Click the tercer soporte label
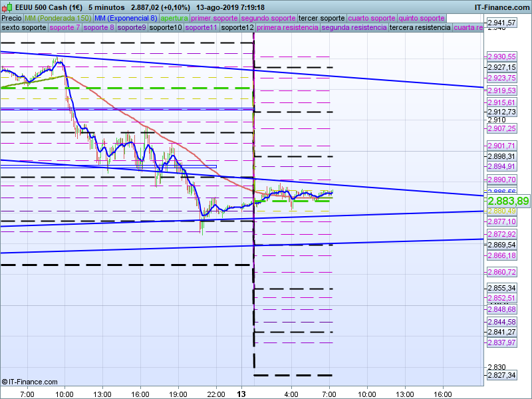The height and width of the screenshot is (399, 532). click(x=322, y=18)
